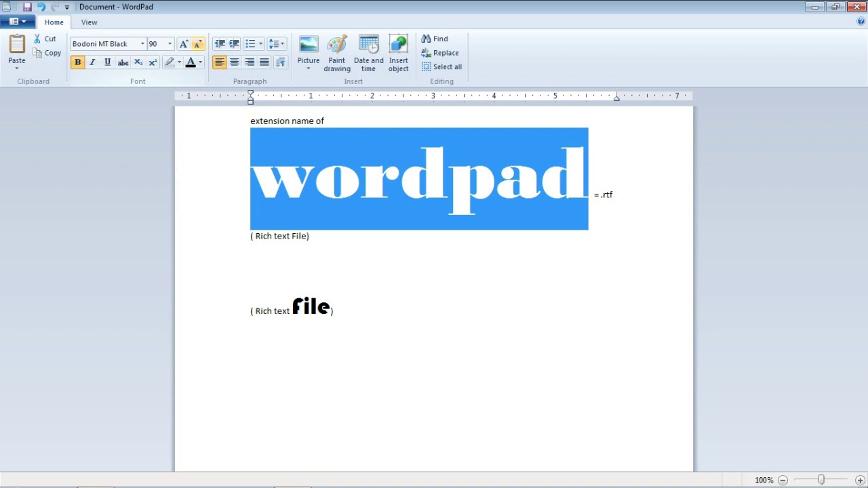Redo the last undone action
Image resolution: width=868 pixels, height=488 pixels.
point(55,7)
